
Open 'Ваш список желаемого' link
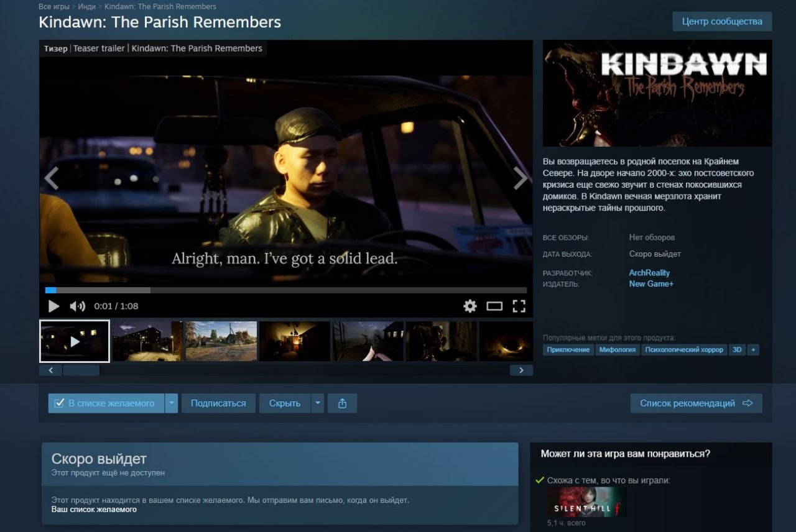pyautogui.click(x=94, y=510)
